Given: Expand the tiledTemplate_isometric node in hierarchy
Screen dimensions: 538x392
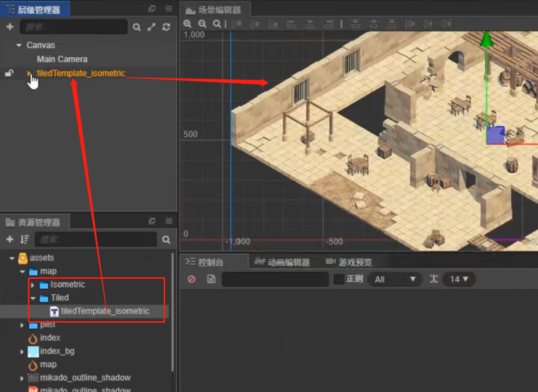Looking at the screenshot, I should click(29, 73).
